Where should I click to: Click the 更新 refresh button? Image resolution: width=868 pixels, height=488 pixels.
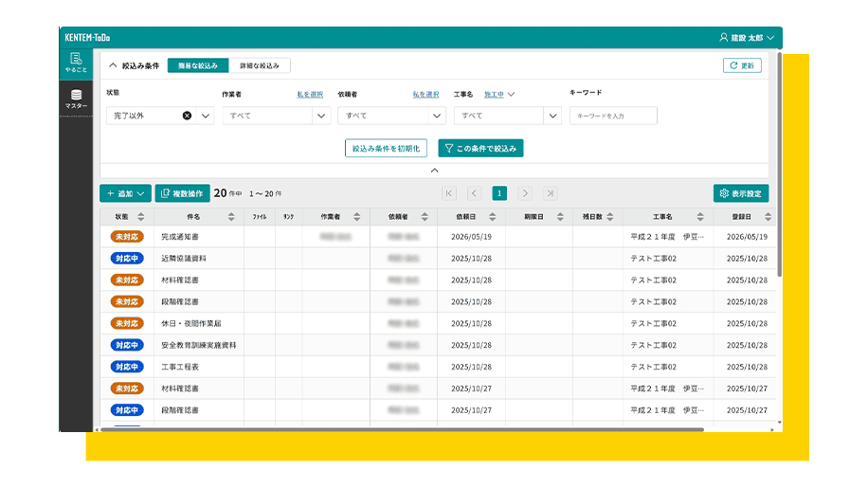click(x=742, y=65)
